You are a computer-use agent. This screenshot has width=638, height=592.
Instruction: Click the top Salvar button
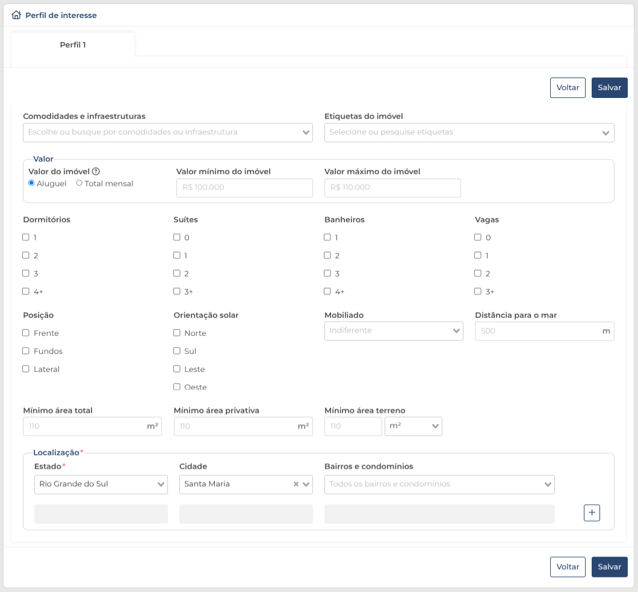tap(609, 87)
